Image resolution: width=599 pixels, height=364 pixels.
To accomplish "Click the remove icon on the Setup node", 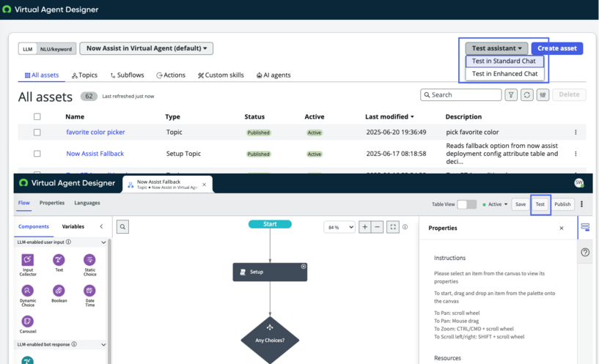I will pyautogui.click(x=304, y=267).
